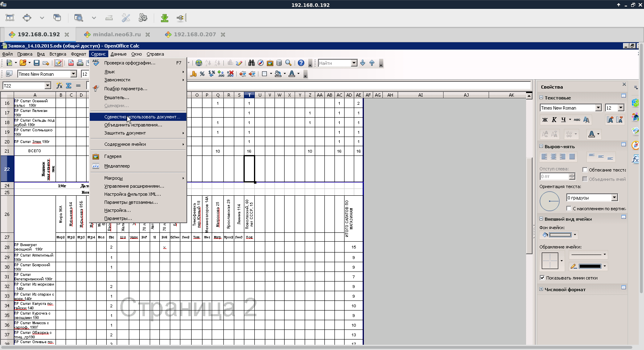Viewport: 644px width, 350px height.
Task: Click the percent number format icon
Action: [202, 74]
